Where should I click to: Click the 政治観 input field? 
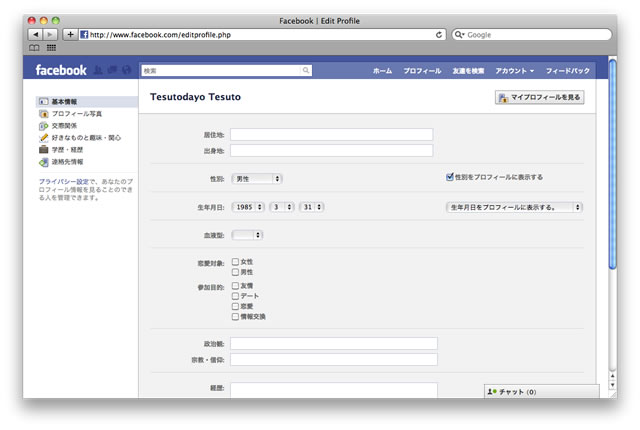[334, 344]
